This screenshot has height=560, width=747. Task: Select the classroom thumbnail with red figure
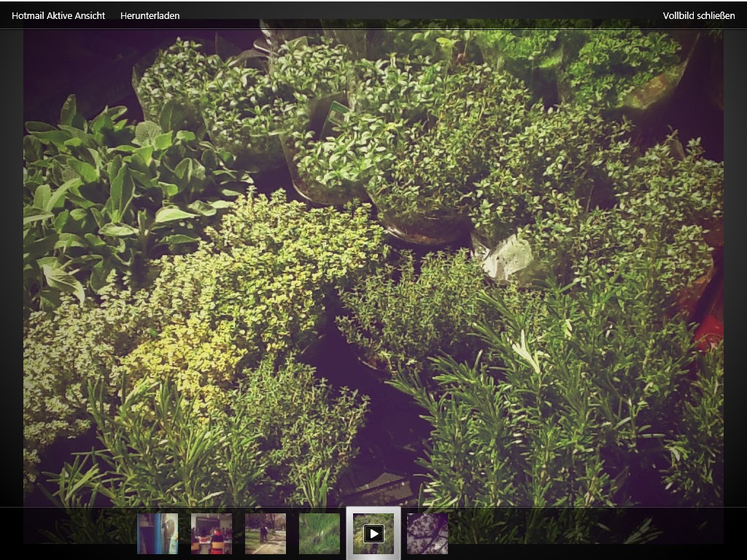click(x=212, y=533)
